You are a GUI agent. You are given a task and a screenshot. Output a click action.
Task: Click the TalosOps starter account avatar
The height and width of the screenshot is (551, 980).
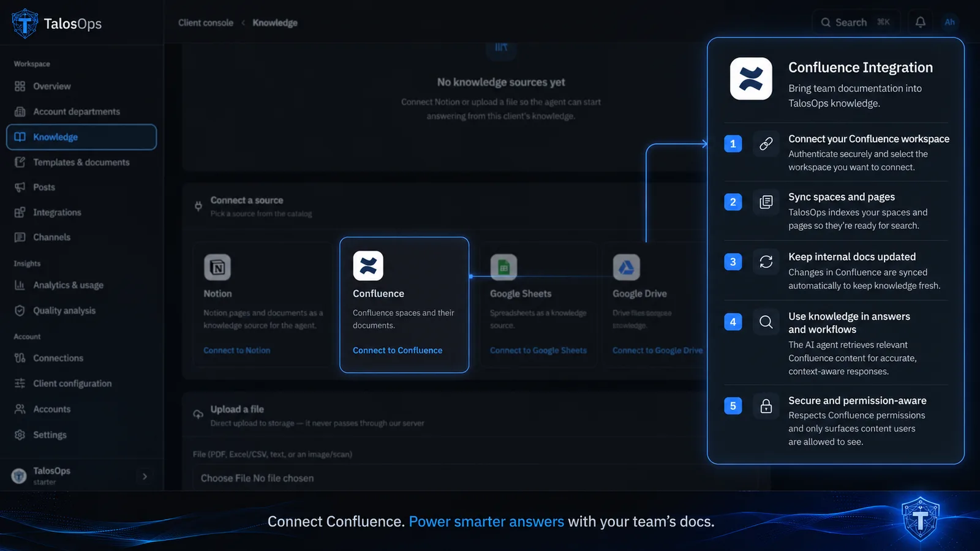click(19, 476)
